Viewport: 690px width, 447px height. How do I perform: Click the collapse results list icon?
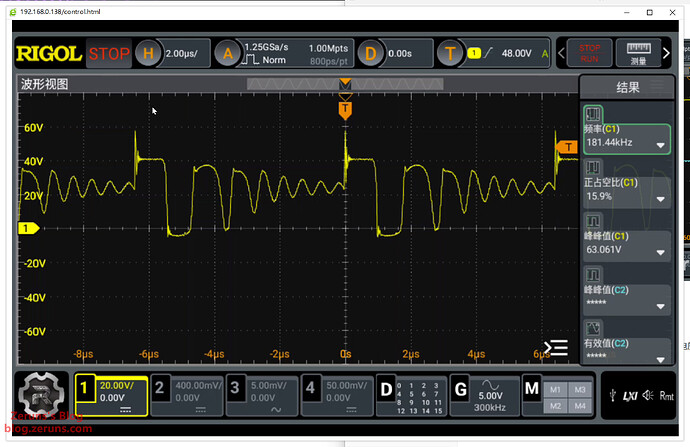coord(557,347)
